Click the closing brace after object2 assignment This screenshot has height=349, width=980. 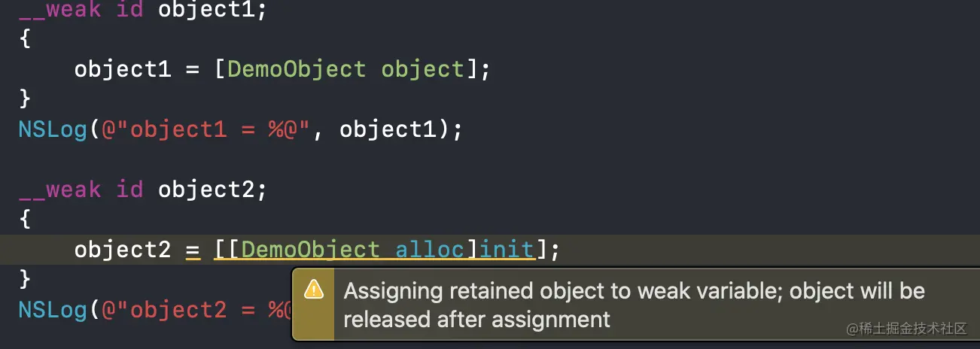click(25, 279)
